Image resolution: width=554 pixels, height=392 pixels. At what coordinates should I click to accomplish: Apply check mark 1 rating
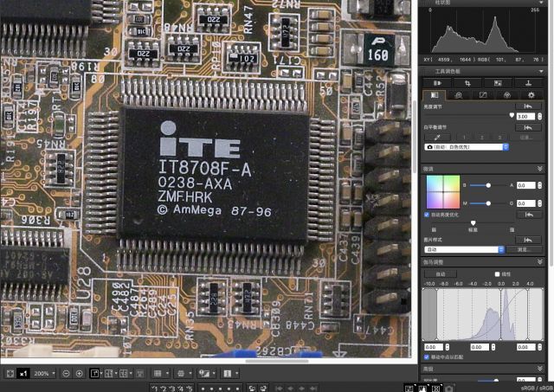point(154,389)
